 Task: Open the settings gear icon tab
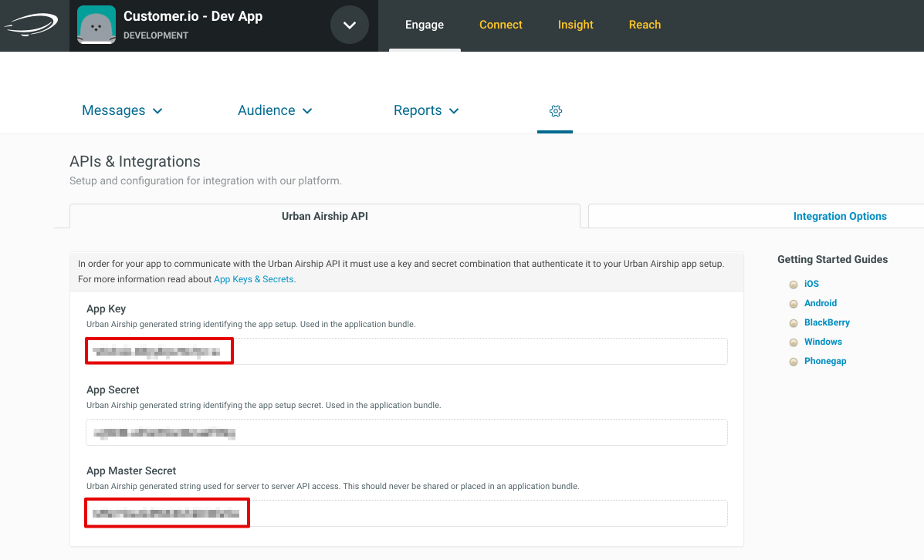tap(555, 111)
